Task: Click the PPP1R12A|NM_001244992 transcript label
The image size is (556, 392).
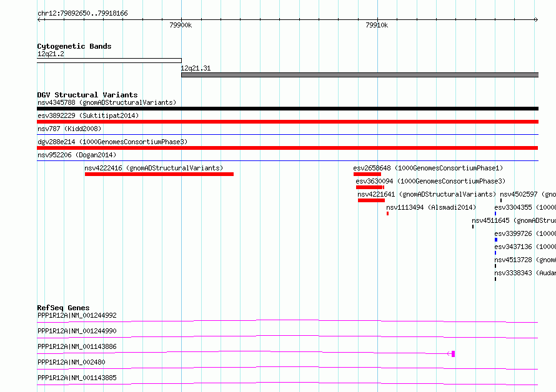Action: [x=77, y=315]
